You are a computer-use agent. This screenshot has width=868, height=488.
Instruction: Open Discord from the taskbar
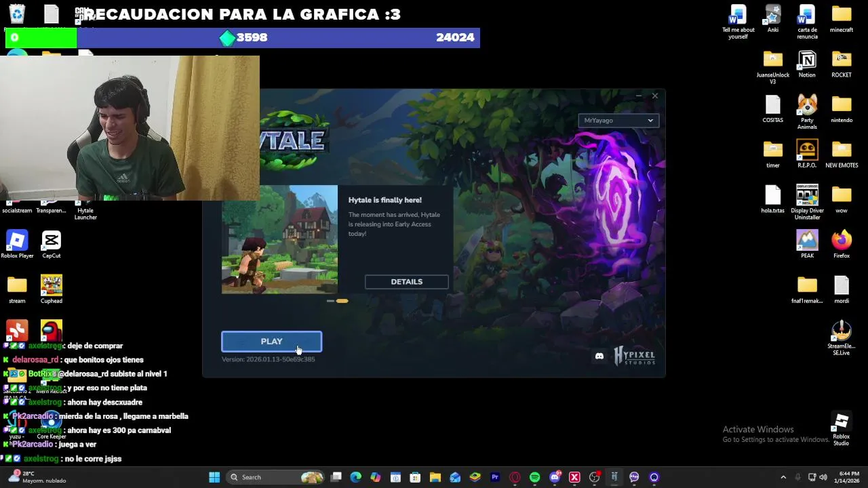pyautogui.click(x=555, y=477)
